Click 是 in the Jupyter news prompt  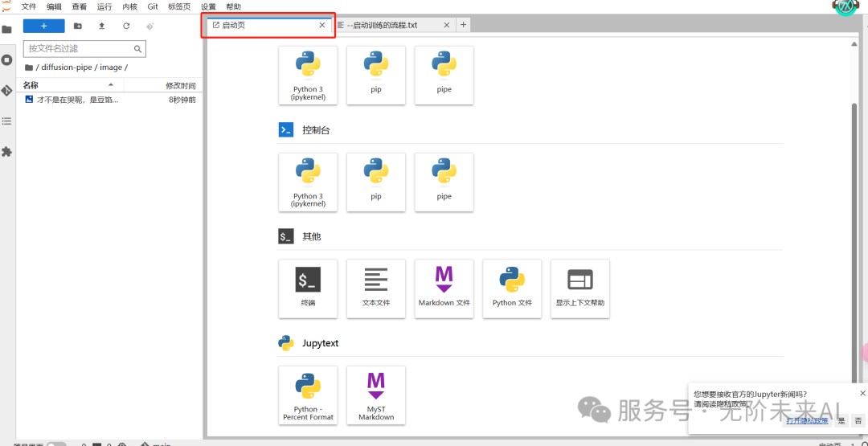click(x=841, y=421)
